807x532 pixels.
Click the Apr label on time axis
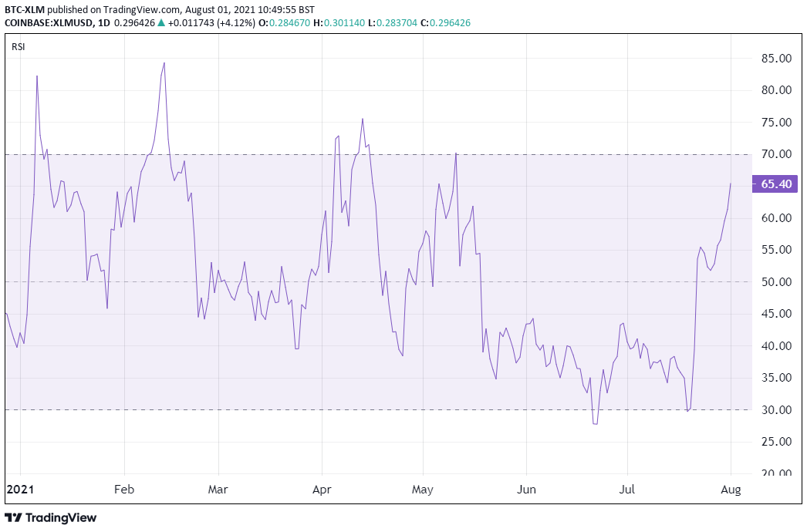(x=322, y=490)
